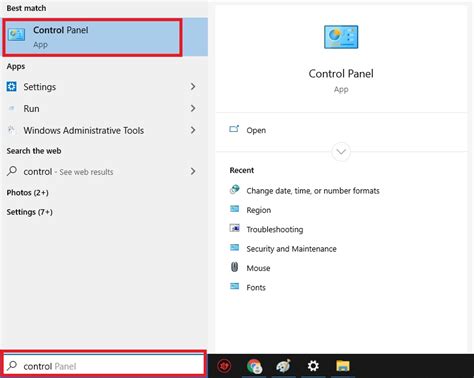Screen dimensions: 474x378
Task: Open Change date, time, or number formats
Action: (x=313, y=191)
